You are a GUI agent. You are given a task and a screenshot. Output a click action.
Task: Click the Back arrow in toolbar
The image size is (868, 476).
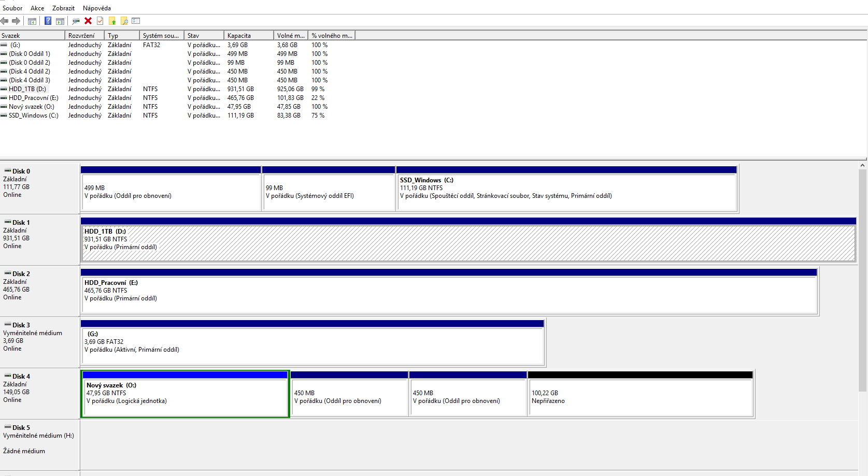click(x=5, y=21)
